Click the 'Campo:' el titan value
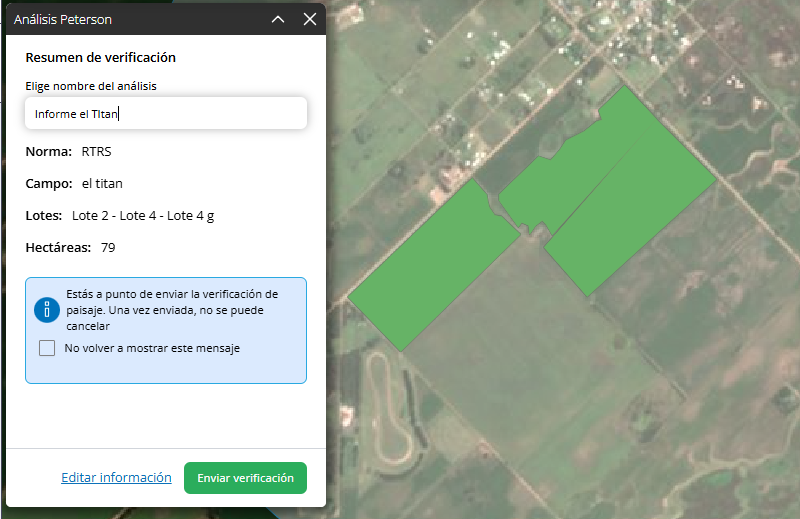800x519 pixels. coord(102,184)
